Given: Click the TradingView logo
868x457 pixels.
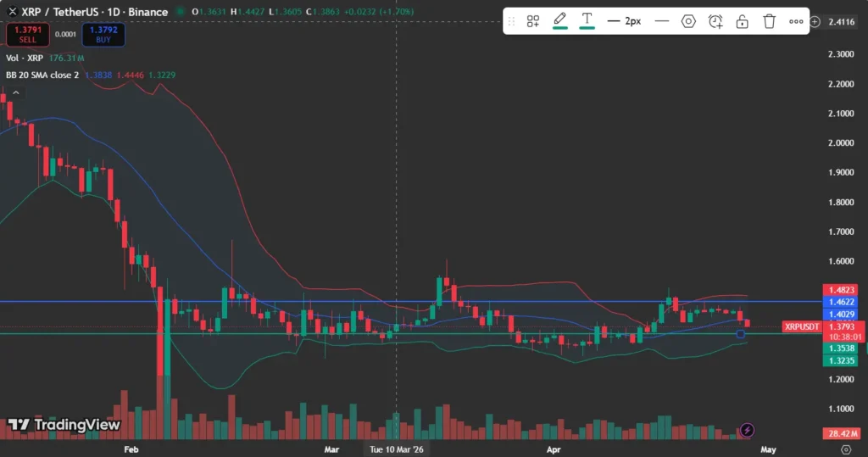Looking at the screenshot, I should click(64, 425).
